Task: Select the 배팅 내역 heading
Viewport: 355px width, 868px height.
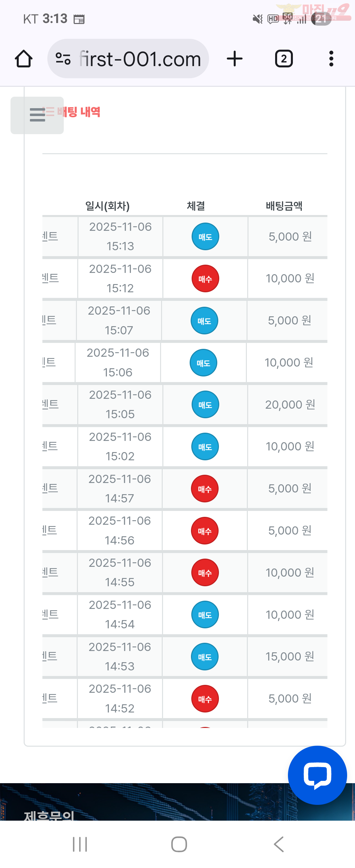Action: click(x=79, y=112)
